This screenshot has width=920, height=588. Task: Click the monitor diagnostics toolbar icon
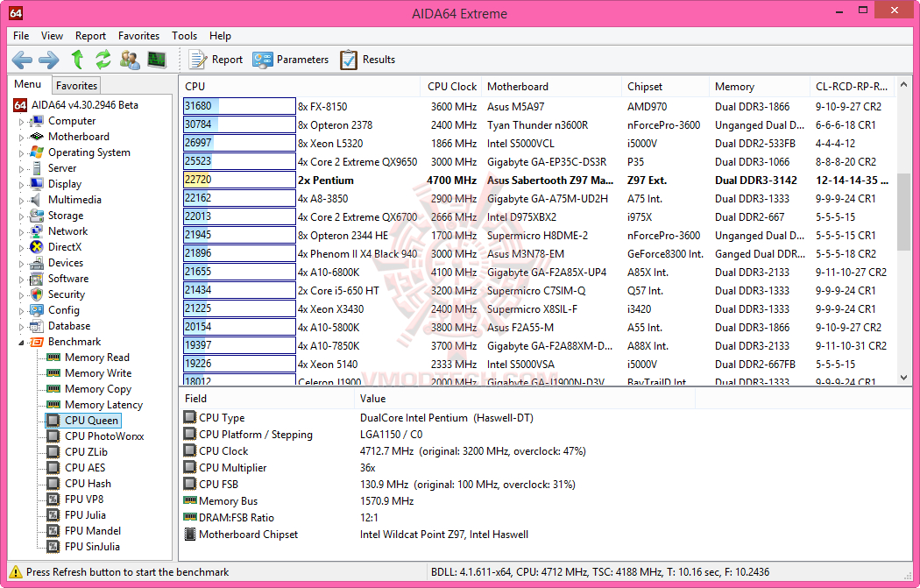pos(157,60)
